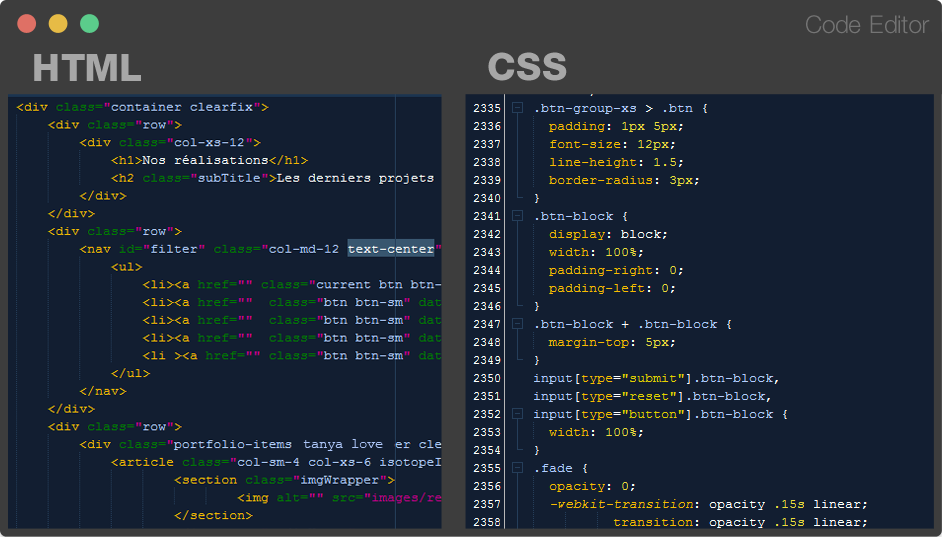
Task: Click the "line-height: 1.5;" declaration
Action: click(x=616, y=162)
